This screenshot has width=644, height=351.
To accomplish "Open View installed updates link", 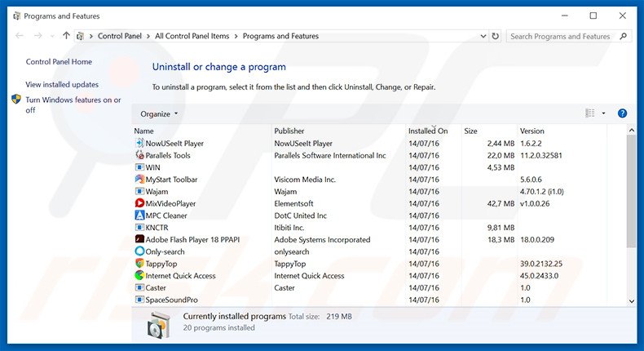I will pos(62,84).
